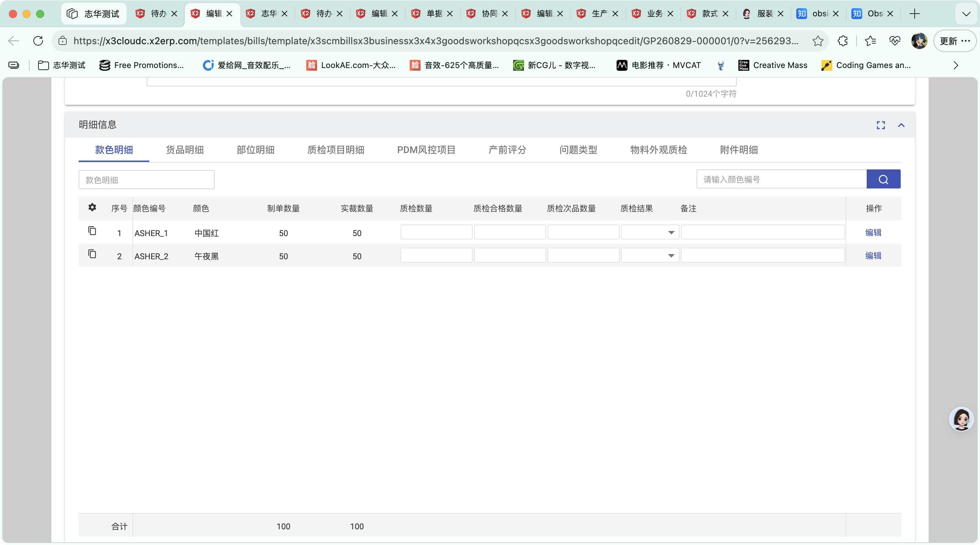Select the 款色明细 tab
Viewport: 980px width, 545px height.
(114, 150)
